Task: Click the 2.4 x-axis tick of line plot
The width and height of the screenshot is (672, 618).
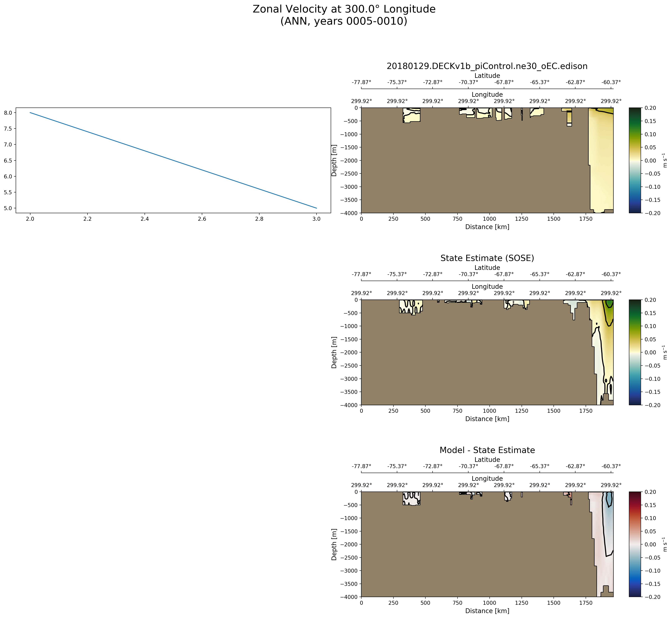Action: point(144,219)
